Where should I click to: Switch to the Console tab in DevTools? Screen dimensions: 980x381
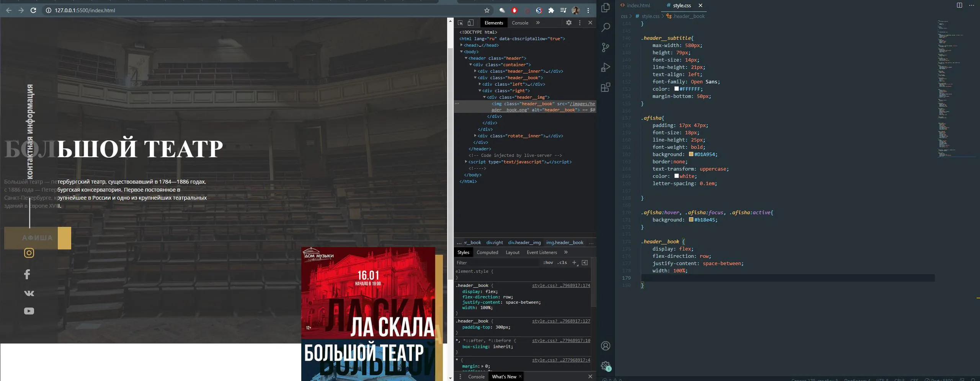click(520, 23)
